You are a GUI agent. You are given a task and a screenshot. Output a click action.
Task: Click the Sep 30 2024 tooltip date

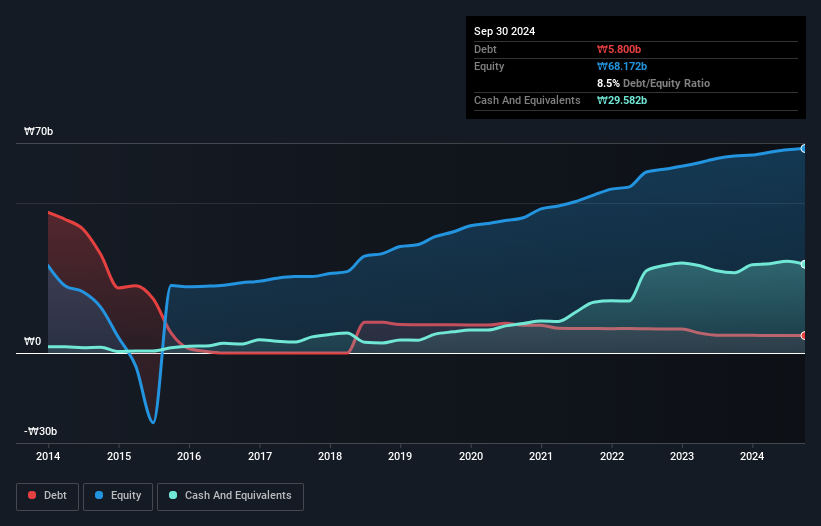click(x=504, y=31)
